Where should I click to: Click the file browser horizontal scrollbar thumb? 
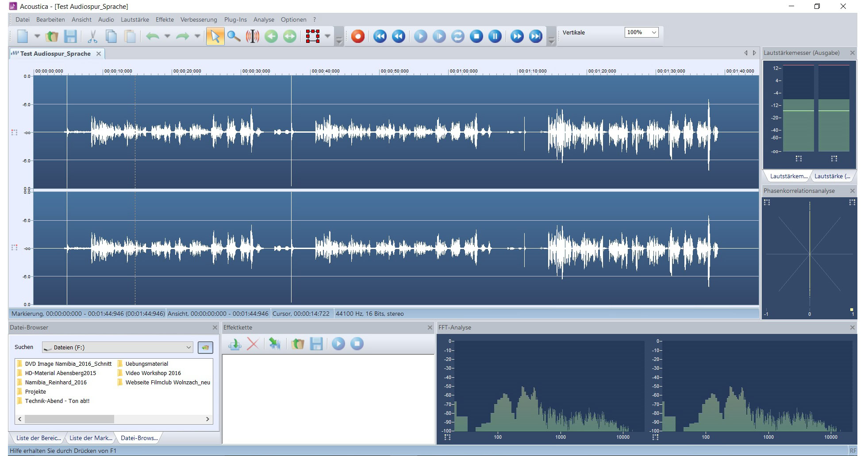click(69, 419)
